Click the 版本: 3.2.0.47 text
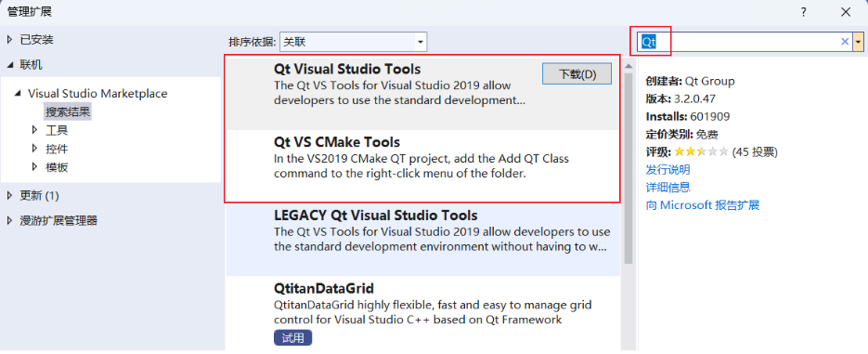 (x=680, y=99)
